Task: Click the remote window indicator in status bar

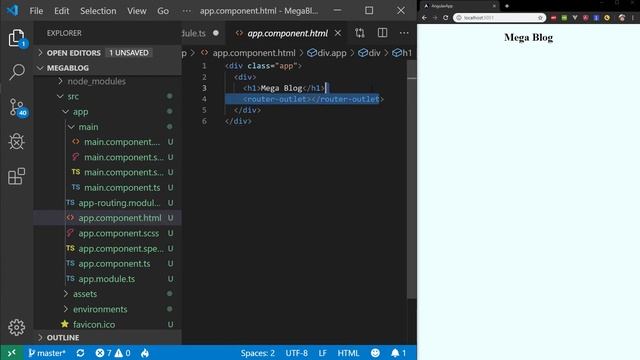Action: [11, 353]
